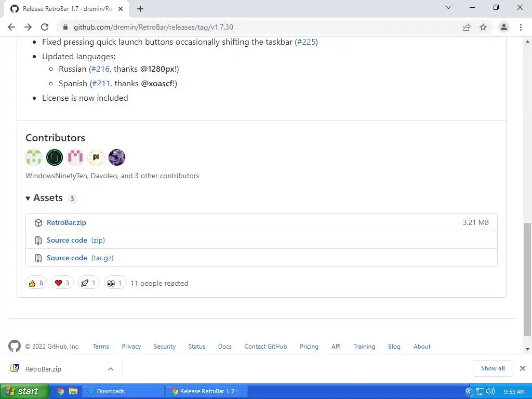The image size is (532, 399).
Task: Open issue #211 link
Action: pyautogui.click(x=101, y=84)
